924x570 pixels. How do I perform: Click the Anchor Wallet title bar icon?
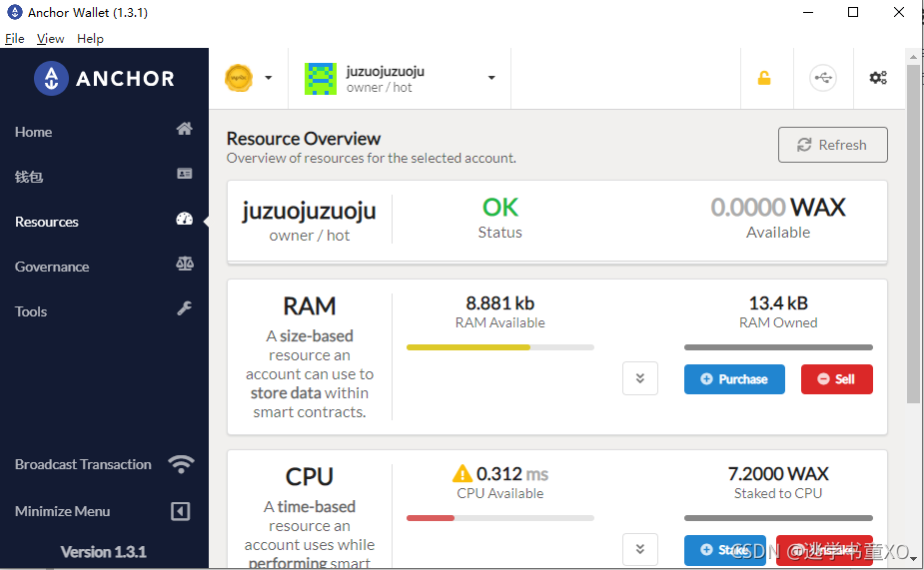click(15, 12)
